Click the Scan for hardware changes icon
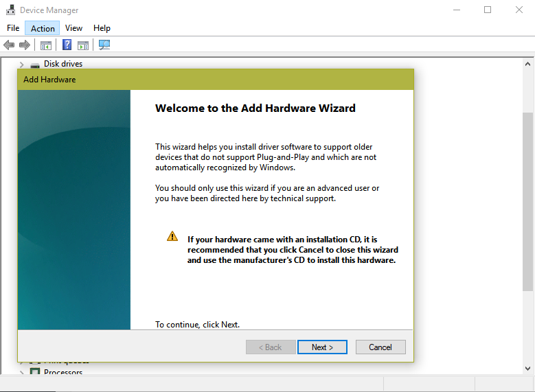This screenshot has height=392, width=535. point(104,45)
